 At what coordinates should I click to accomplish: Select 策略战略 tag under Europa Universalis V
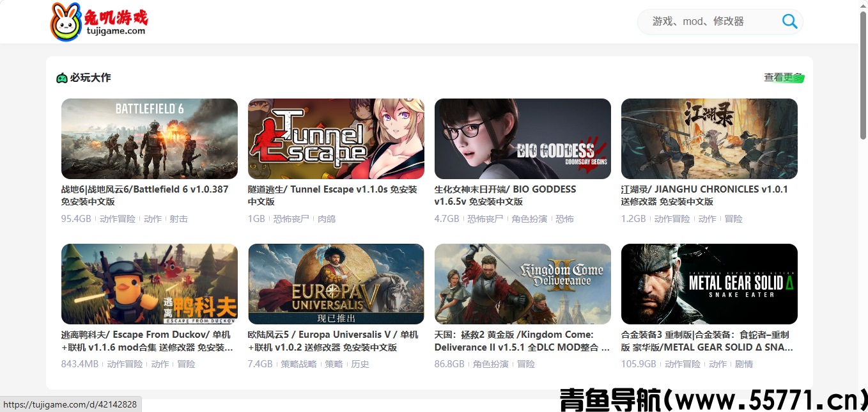click(x=299, y=364)
